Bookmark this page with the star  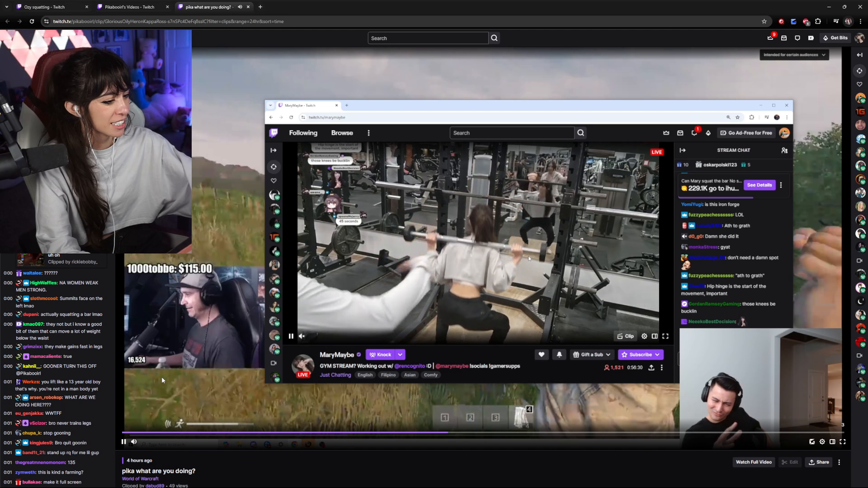click(764, 21)
